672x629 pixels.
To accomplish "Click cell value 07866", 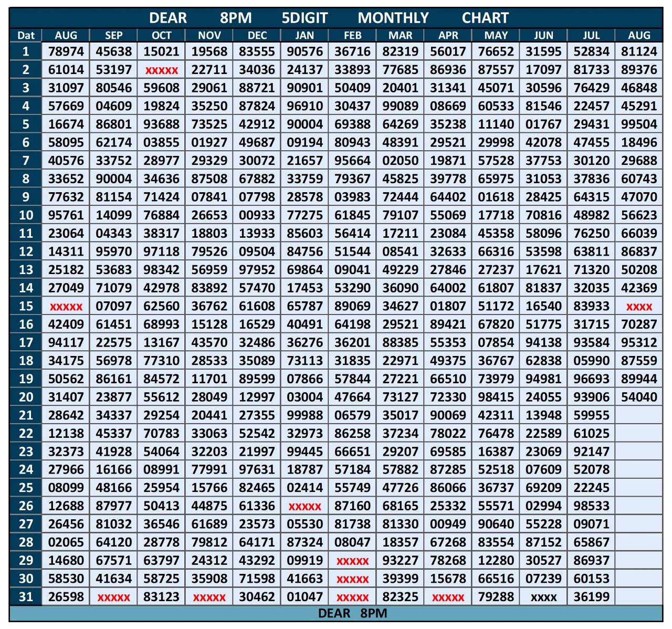I will tap(304, 379).
